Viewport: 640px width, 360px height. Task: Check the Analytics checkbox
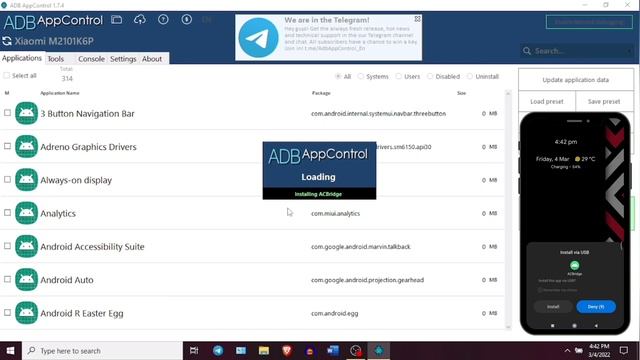pos(7,212)
